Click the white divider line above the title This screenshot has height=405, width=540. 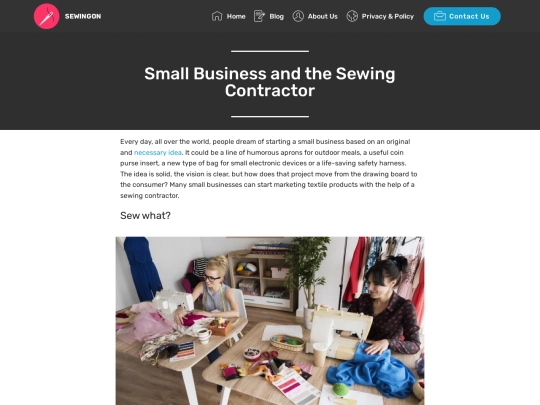[270, 51]
